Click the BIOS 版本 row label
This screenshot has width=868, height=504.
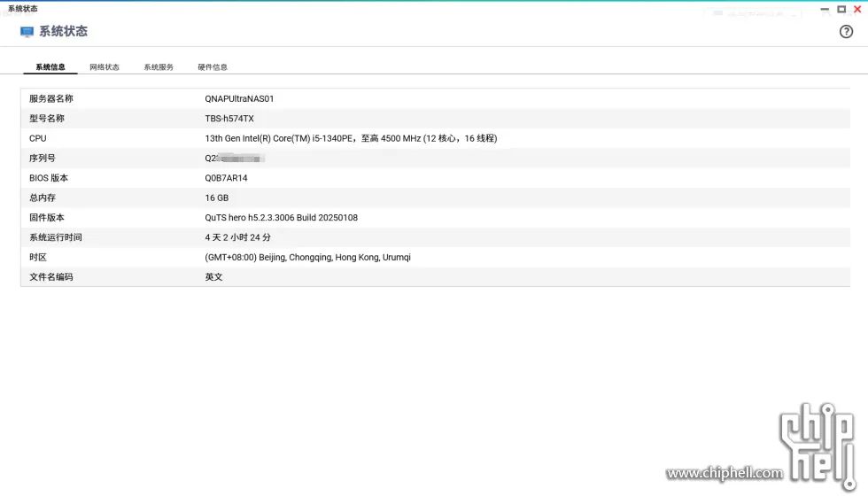[49, 178]
